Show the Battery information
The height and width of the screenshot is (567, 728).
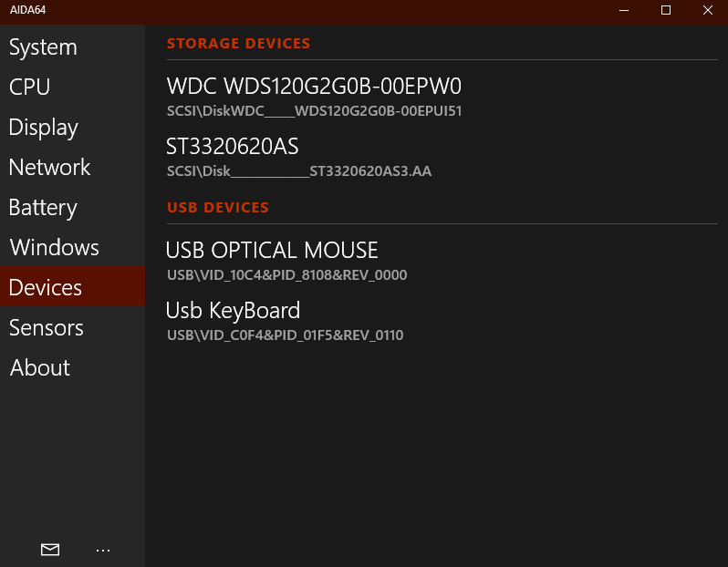(x=72, y=208)
